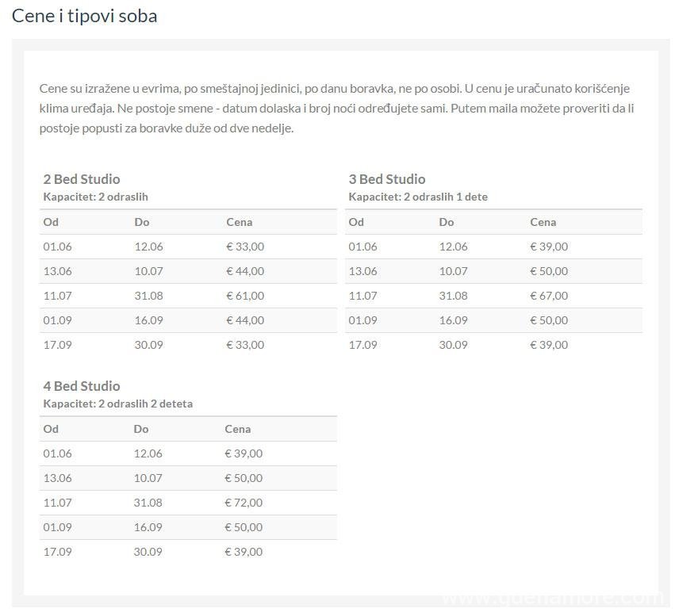This screenshot has height=616, width=679.
Task: Click the 13.06 start date in 2 Bed Studio
Action: click(57, 271)
